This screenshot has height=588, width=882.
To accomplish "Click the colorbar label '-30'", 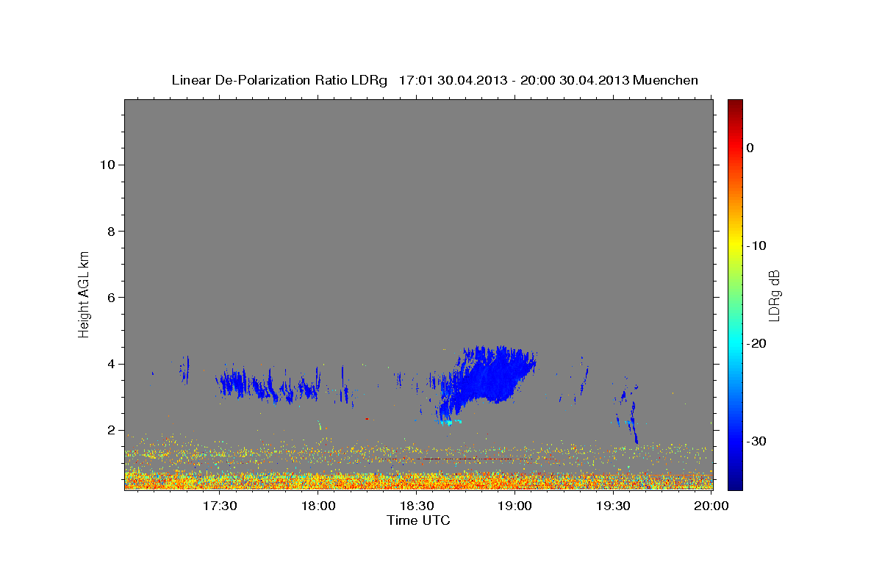I will click(x=756, y=441).
